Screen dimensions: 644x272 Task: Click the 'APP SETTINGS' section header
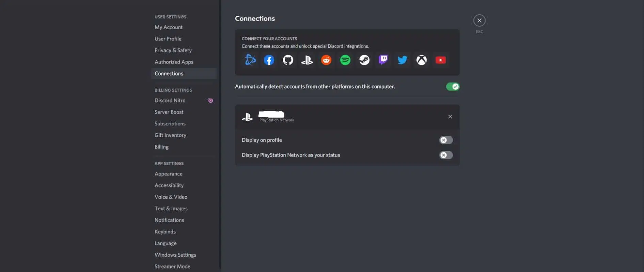click(169, 164)
